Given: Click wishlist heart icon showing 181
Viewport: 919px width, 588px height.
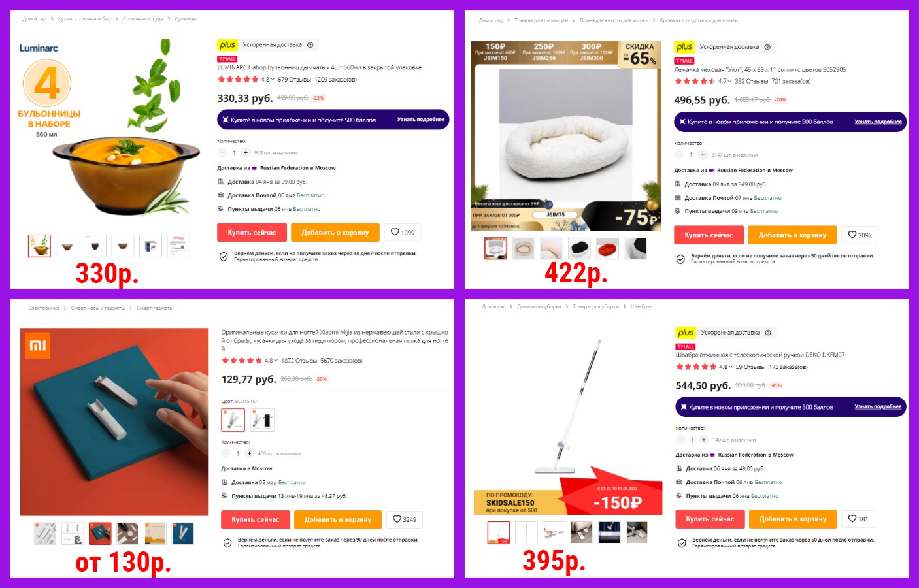Looking at the screenshot, I should tap(858, 519).
